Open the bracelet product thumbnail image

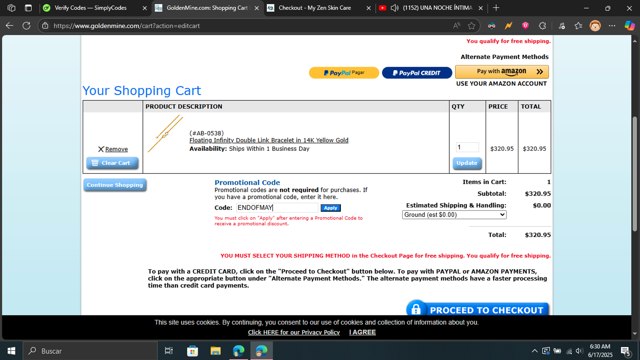pos(165,133)
